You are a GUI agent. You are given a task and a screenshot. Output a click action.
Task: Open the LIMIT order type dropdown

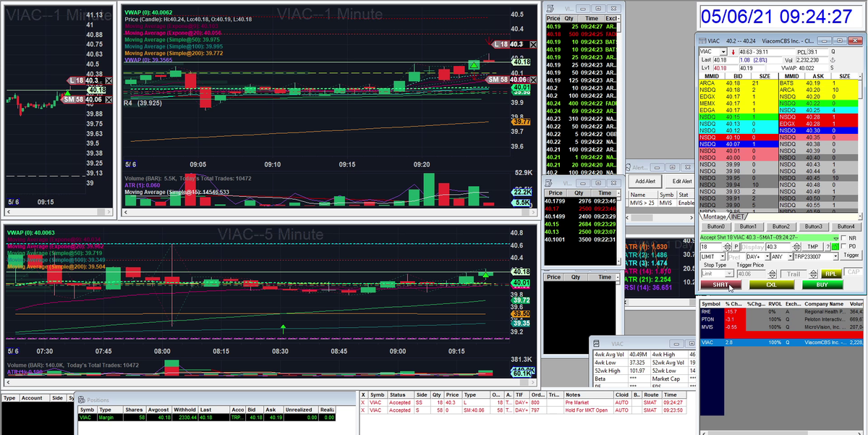coord(712,256)
